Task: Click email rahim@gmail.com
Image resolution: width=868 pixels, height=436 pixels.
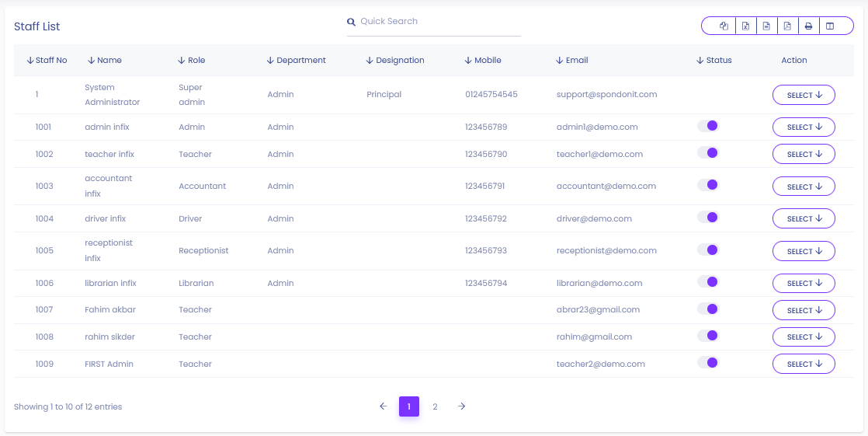Action: (594, 337)
